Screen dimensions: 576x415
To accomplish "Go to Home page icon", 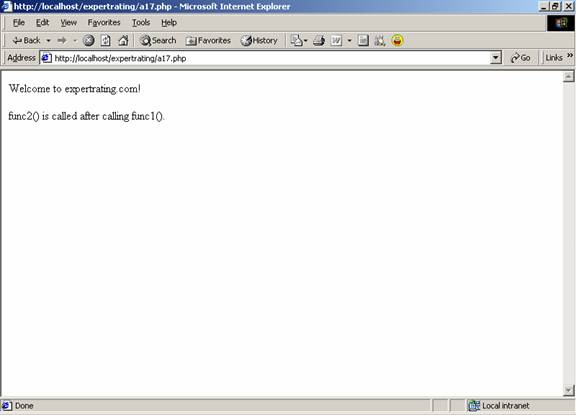I will click(123, 40).
